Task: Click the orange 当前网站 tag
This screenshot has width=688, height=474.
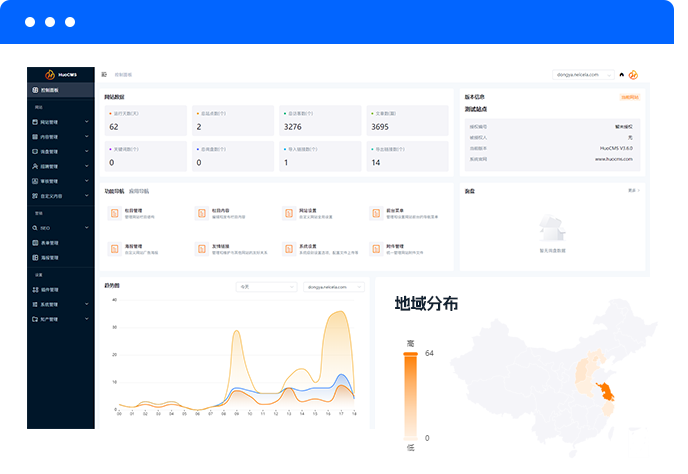Action: tap(630, 97)
